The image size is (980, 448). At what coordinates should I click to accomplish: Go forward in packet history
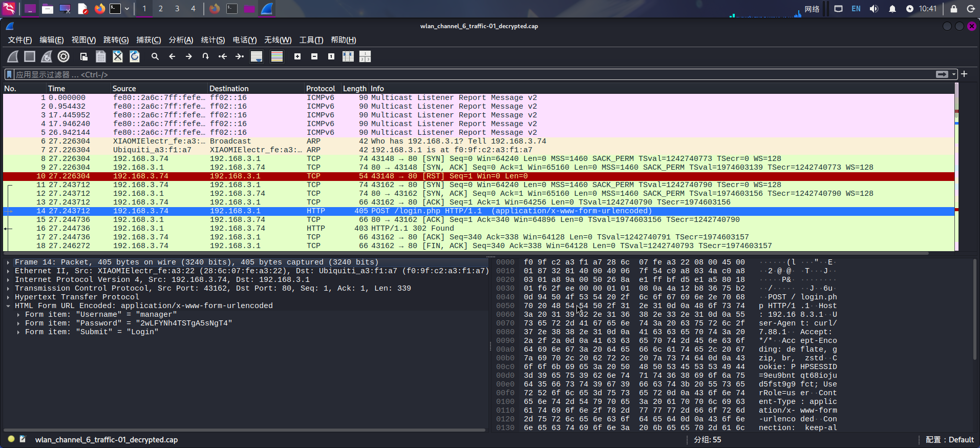pos(189,56)
